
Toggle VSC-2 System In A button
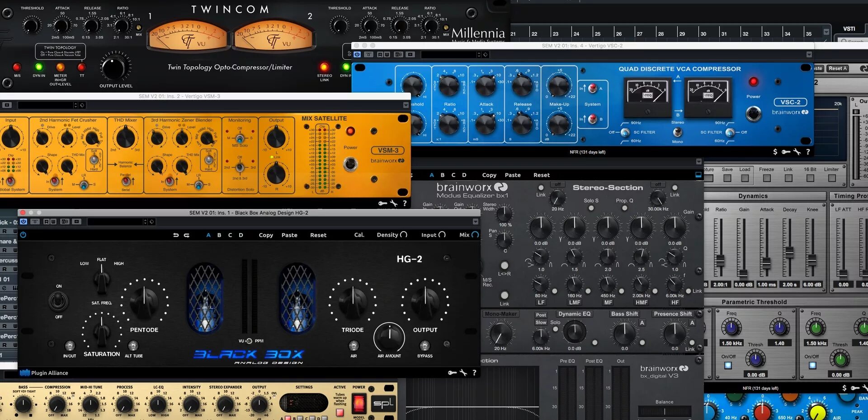pyautogui.click(x=592, y=89)
